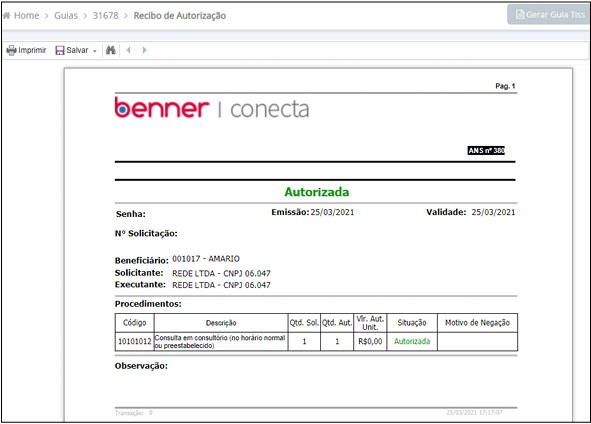Go to previous page arrow
The width and height of the screenshot is (591, 424).
[129, 50]
